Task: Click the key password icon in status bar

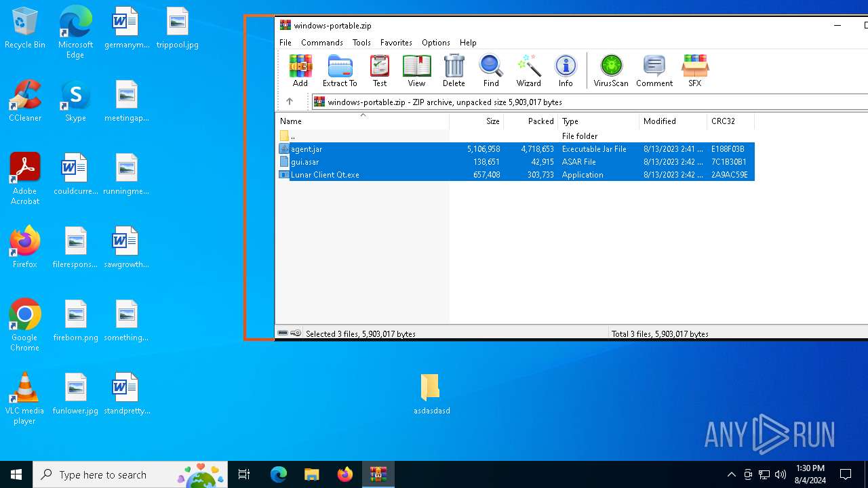Action: (296, 333)
